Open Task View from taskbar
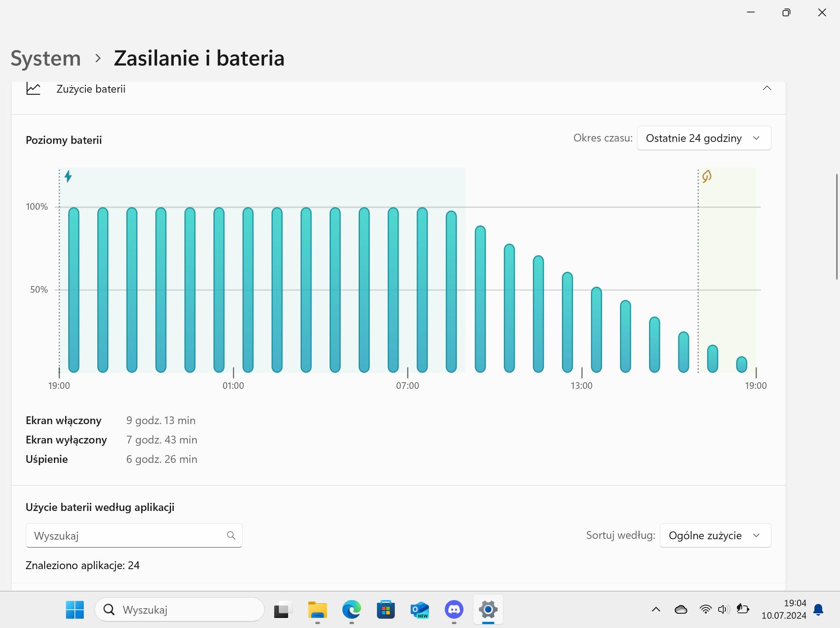 click(x=283, y=610)
